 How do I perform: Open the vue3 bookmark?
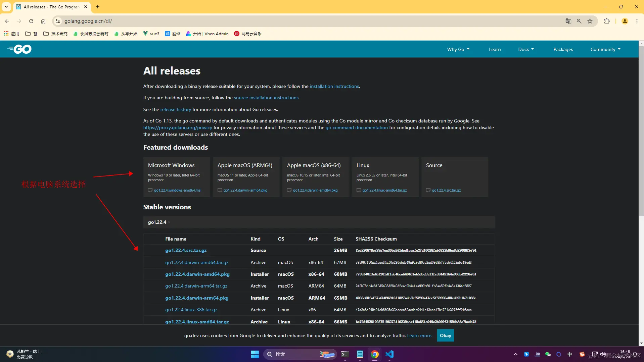coord(151,34)
